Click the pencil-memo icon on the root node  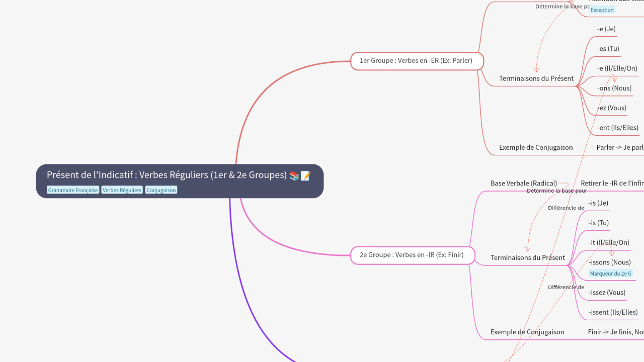coord(306,175)
